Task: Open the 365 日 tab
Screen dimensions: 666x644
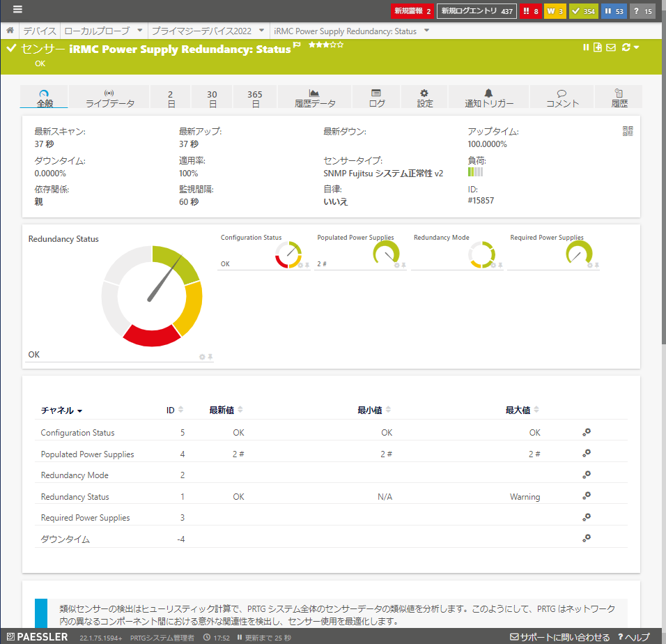Action: 255,98
